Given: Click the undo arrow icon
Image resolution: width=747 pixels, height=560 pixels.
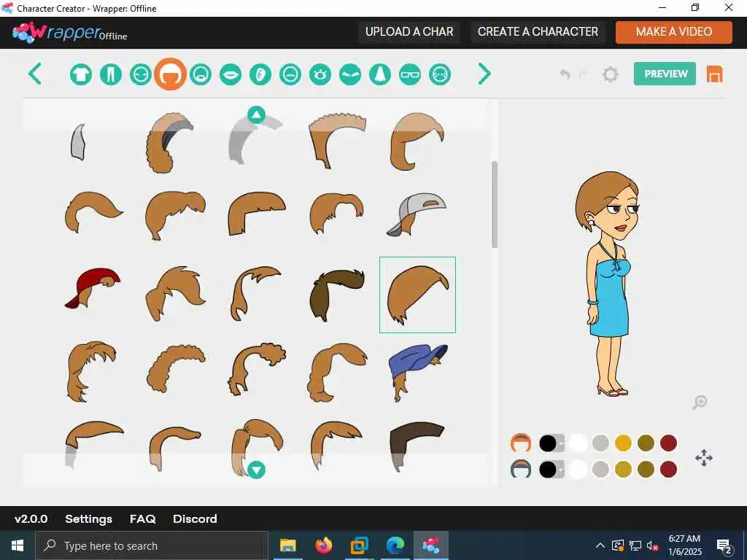Looking at the screenshot, I should pos(565,74).
